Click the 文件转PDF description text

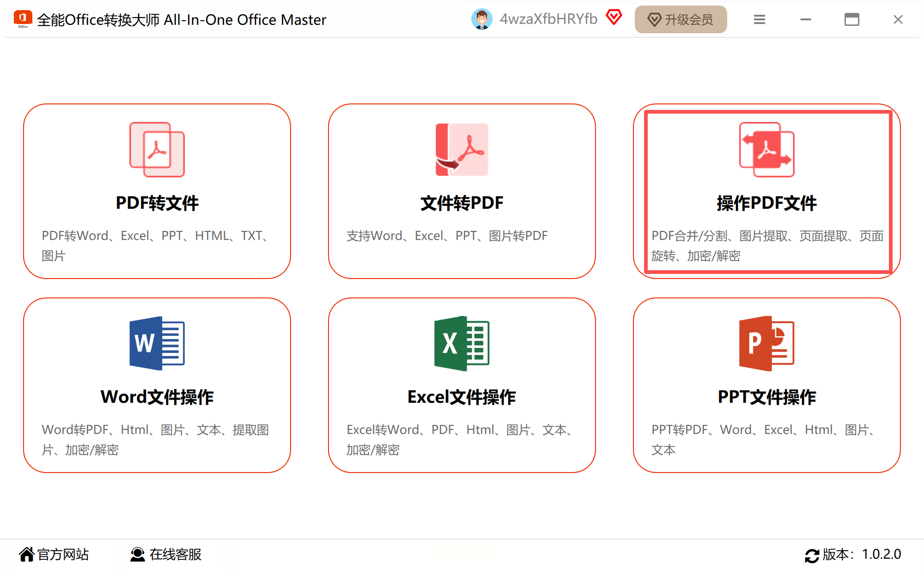tap(447, 236)
